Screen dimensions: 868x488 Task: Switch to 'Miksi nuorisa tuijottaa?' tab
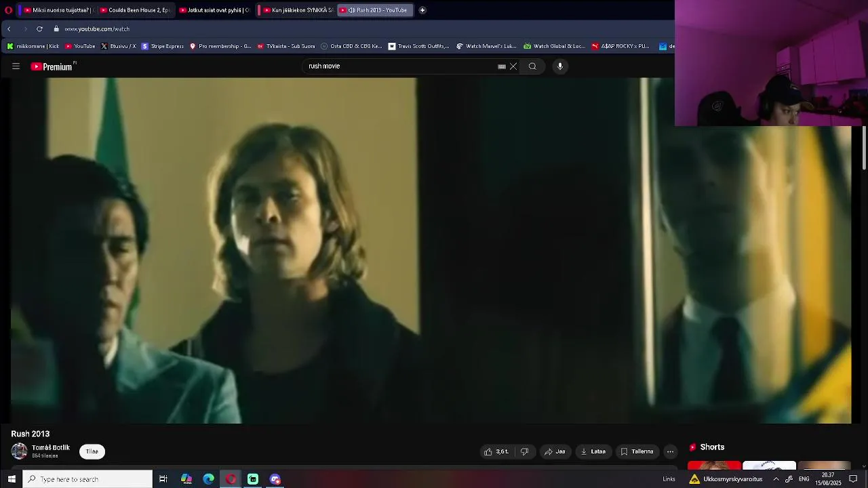(x=57, y=10)
